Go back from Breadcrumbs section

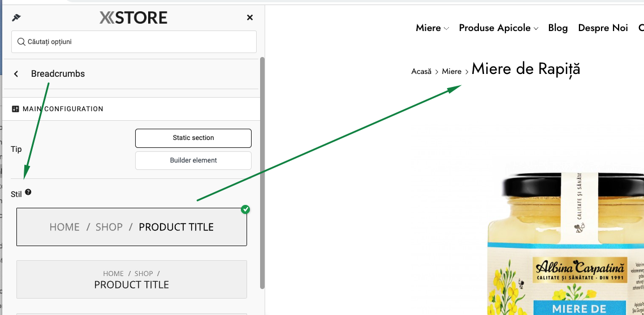click(x=16, y=74)
